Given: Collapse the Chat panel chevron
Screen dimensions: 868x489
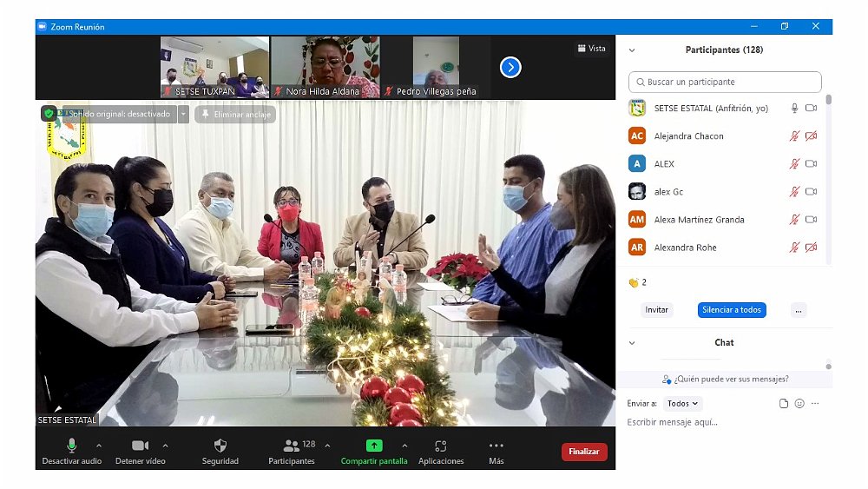Looking at the screenshot, I should coord(632,343).
